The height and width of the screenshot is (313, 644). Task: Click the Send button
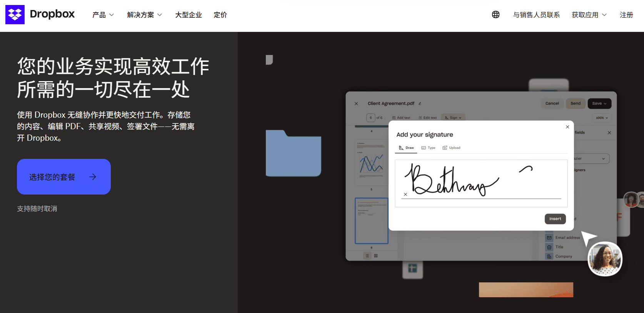[576, 103]
